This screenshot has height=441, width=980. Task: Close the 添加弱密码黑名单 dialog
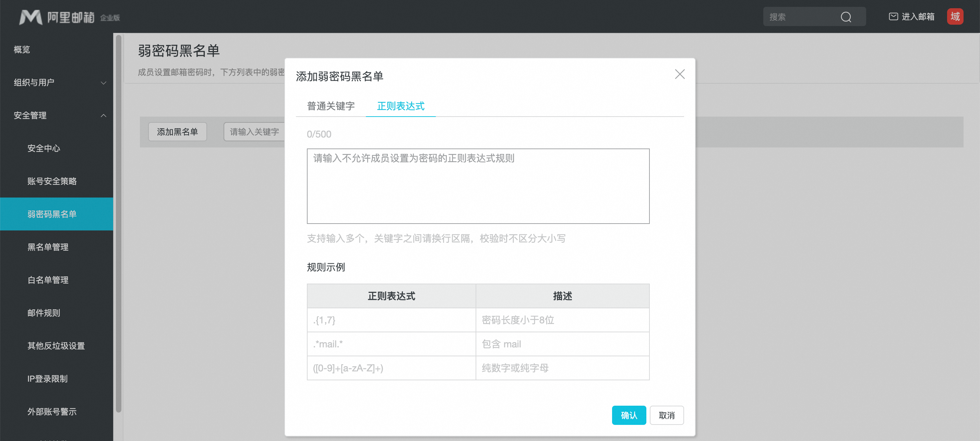[680, 74]
